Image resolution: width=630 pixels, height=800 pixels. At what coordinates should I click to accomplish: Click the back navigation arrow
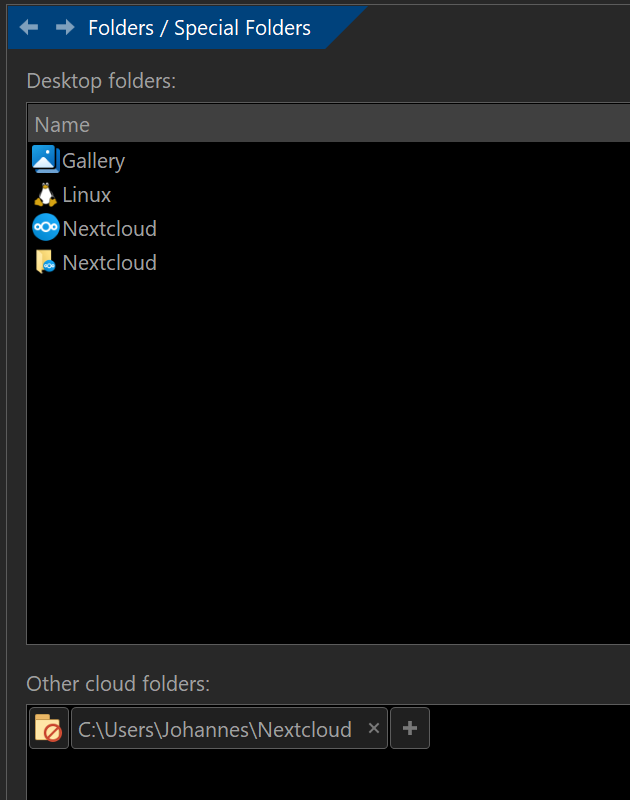[x=29, y=27]
